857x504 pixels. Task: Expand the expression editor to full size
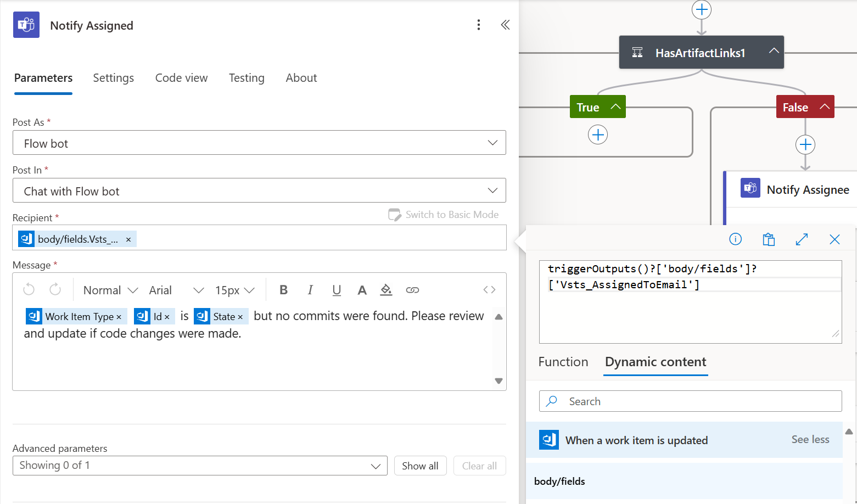pyautogui.click(x=802, y=239)
